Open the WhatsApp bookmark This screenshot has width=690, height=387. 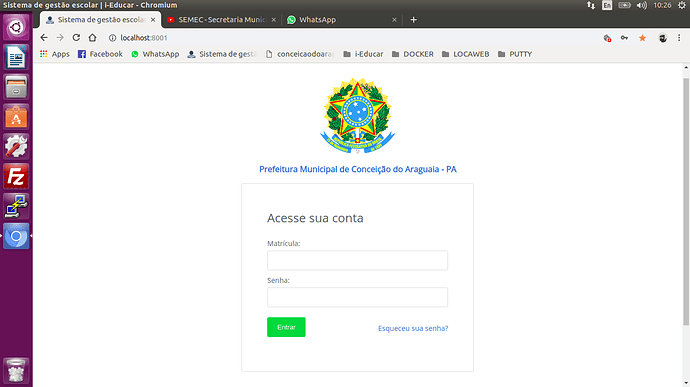(x=155, y=54)
